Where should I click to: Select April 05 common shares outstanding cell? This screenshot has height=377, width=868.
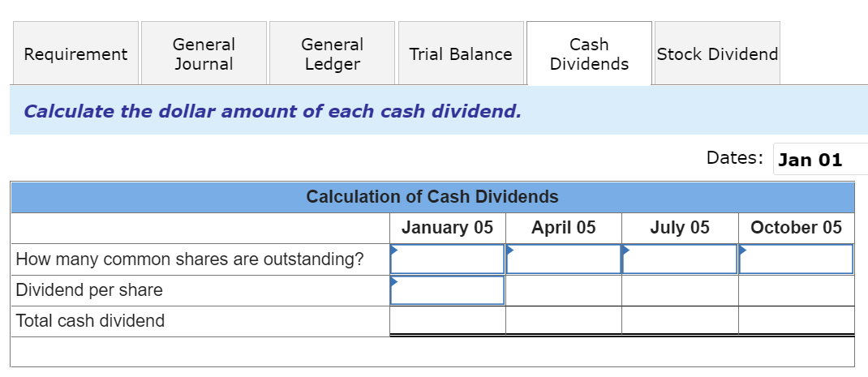point(564,259)
